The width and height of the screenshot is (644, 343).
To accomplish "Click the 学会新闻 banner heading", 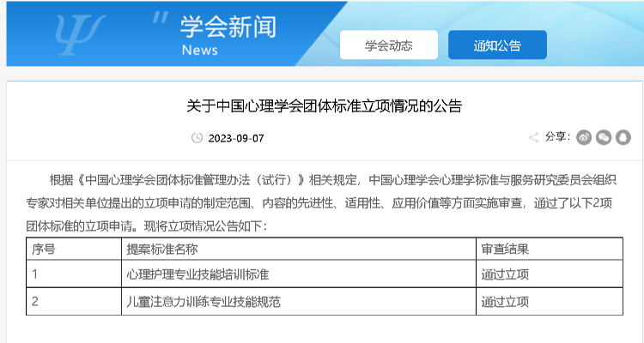I will pyautogui.click(x=228, y=27).
